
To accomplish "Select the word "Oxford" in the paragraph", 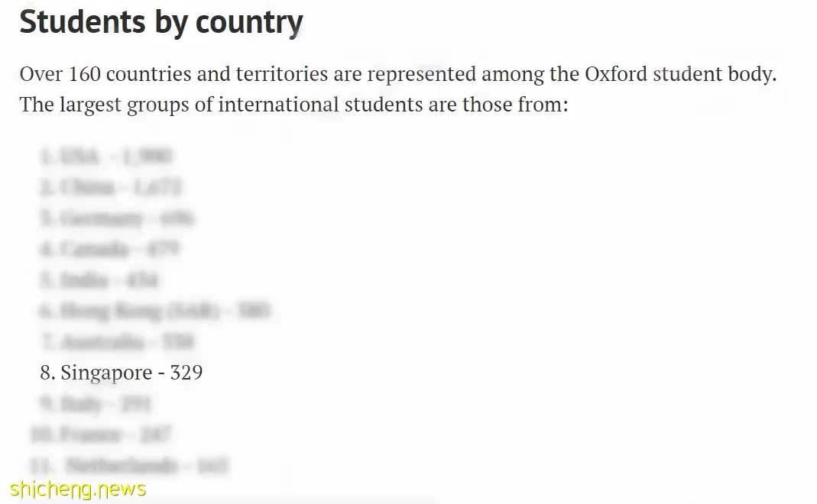I will tap(616, 74).
